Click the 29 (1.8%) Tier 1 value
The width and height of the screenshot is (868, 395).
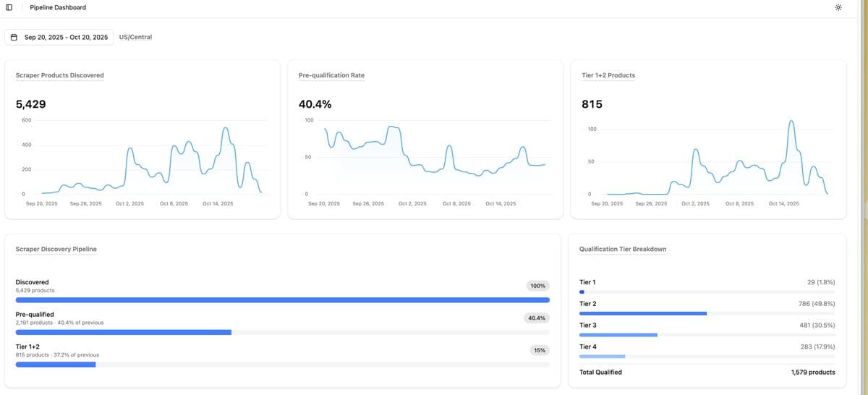[x=821, y=282]
